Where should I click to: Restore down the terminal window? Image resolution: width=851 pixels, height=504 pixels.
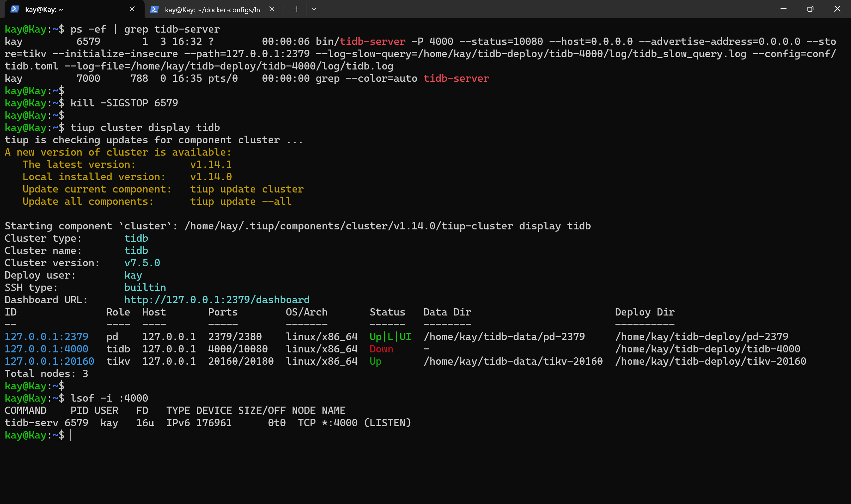[x=810, y=9]
